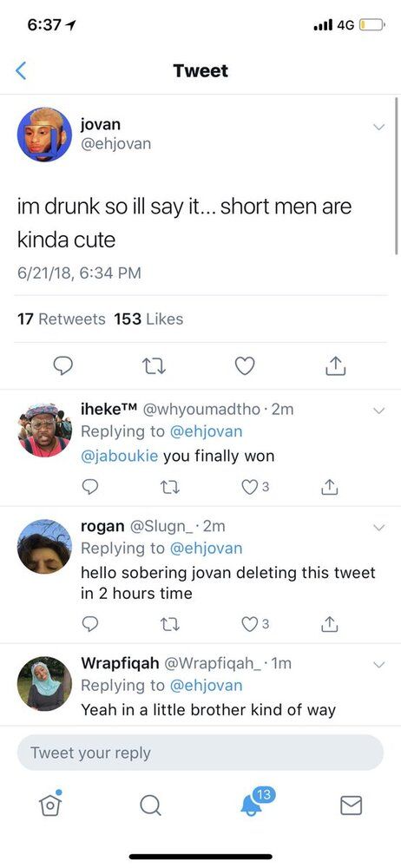Open Notifications tab with 13 badge

[x=252, y=803]
